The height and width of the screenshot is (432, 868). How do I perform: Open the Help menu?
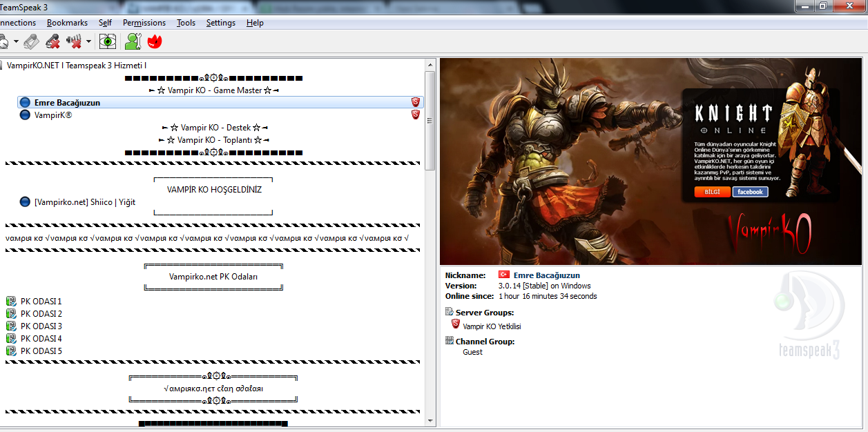255,23
